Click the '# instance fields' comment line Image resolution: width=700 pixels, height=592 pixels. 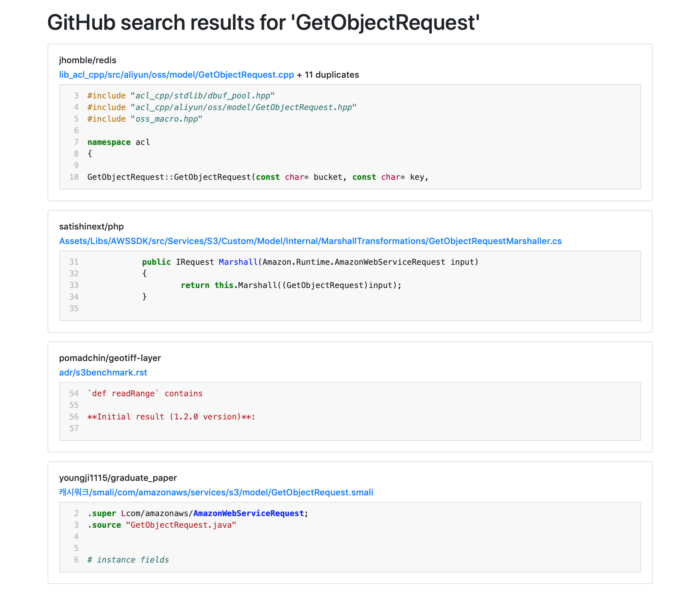pyautogui.click(x=128, y=560)
